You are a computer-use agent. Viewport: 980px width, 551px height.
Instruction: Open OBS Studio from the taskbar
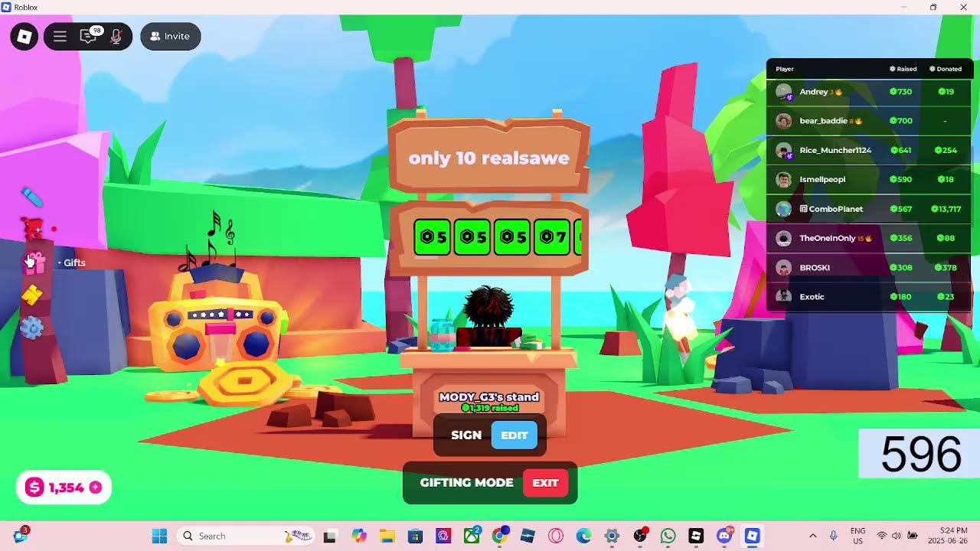coord(640,536)
